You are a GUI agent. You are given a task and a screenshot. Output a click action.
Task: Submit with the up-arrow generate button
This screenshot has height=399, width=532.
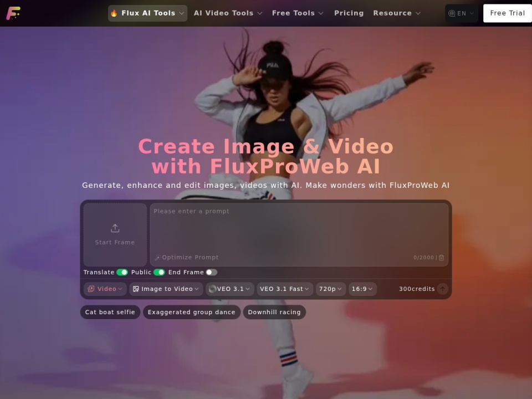[x=442, y=289]
